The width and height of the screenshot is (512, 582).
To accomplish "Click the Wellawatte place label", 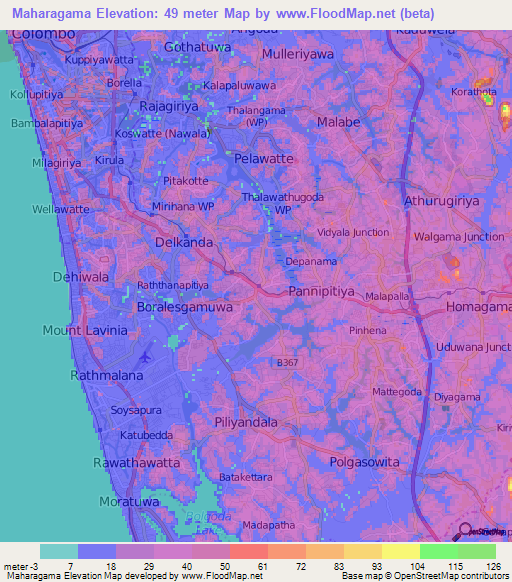I will (x=61, y=209).
